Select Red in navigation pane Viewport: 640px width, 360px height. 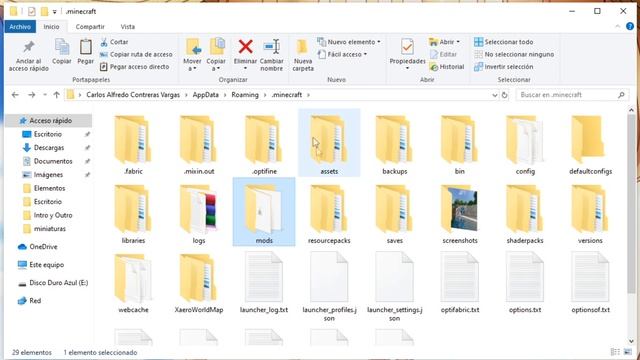(35, 300)
